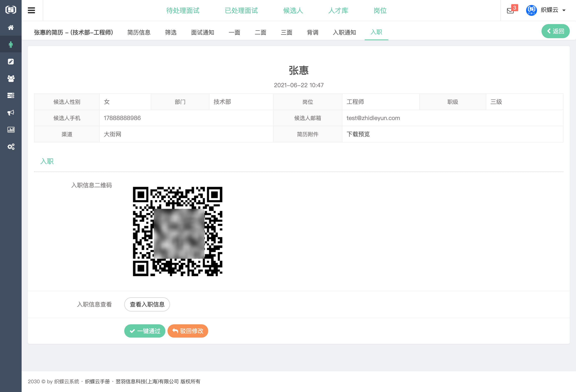Expand the 织蝶云 account dropdown
Image resolution: width=576 pixels, height=392 pixels.
tap(552, 10)
